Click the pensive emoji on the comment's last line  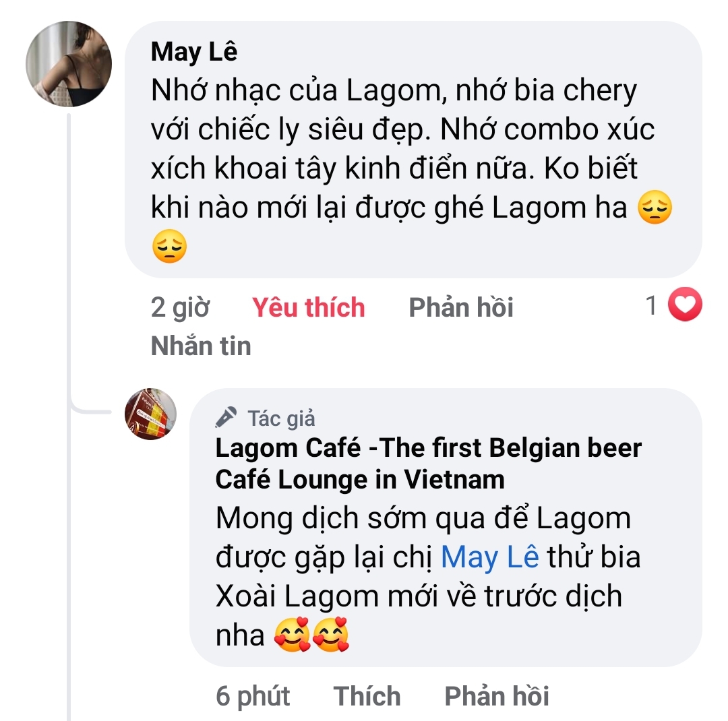(169, 247)
